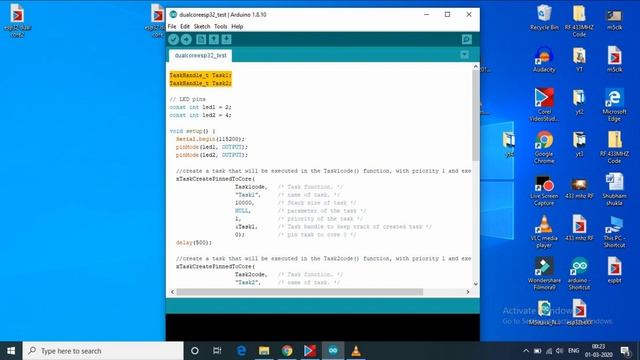Select the Corel VideoStudio desktop shortcut
The width and height of the screenshot is (640, 360).
click(544, 105)
